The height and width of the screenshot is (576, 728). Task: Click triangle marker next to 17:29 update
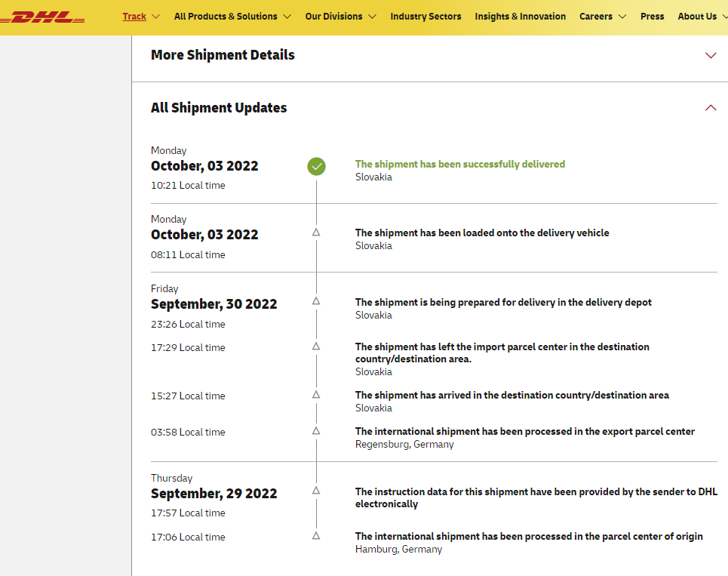[x=316, y=347]
